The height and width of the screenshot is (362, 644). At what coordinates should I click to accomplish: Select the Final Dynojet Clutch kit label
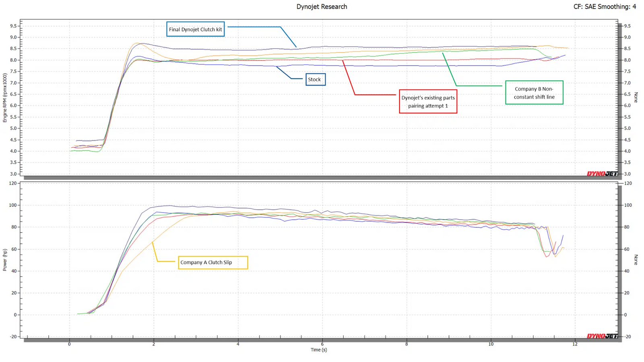click(195, 29)
